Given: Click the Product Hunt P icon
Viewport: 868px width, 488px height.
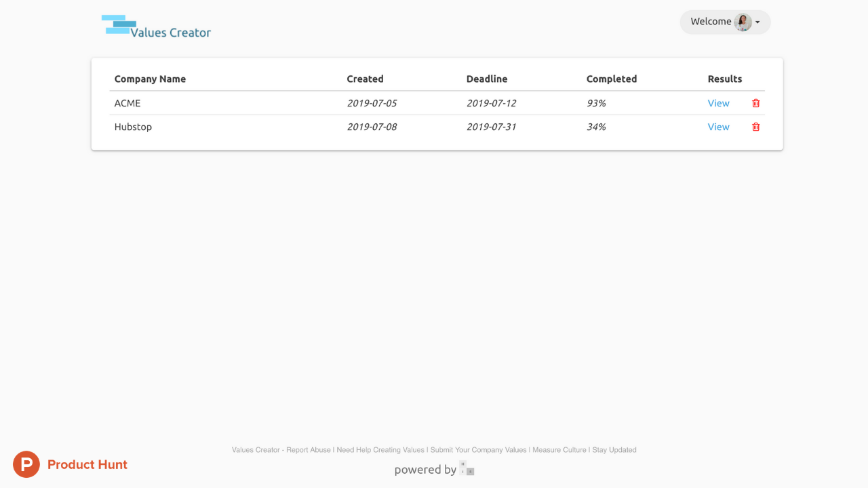Looking at the screenshot, I should [x=26, y=464].
